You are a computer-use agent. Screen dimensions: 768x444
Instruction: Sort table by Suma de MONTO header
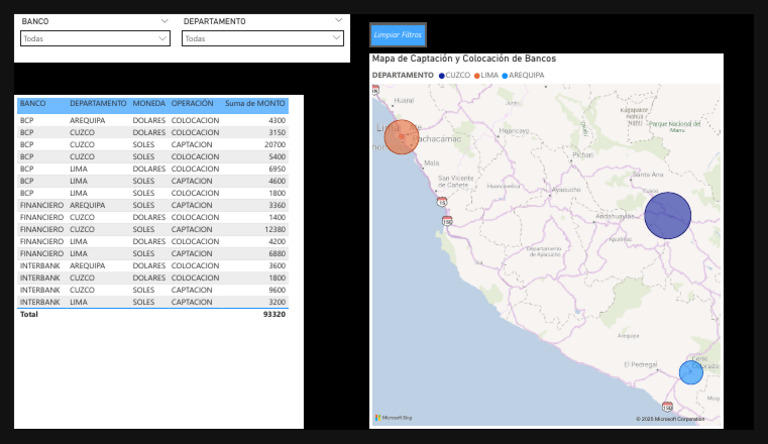pyautogui.click(x=255, y=103)
